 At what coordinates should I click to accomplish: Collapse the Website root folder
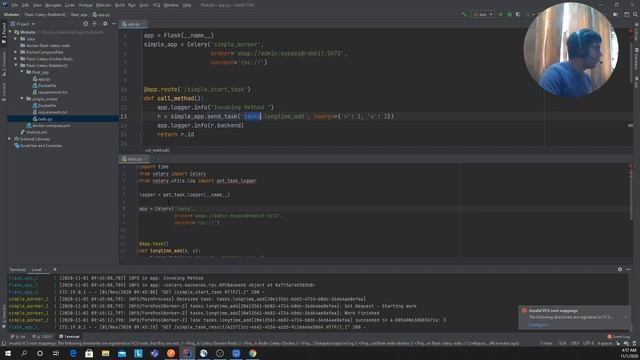pyautogui.click(x=10, y=32)
